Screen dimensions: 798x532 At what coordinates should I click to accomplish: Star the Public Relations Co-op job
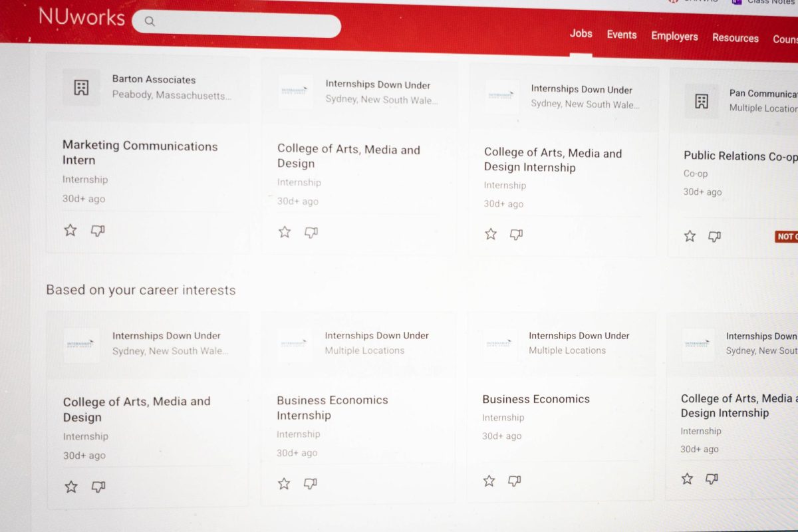(690, 236)
